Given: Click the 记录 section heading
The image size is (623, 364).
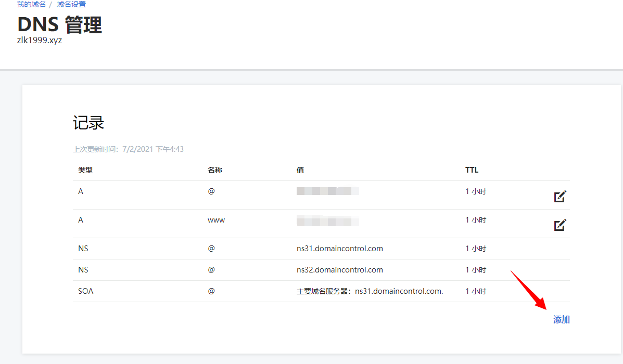Looking at the screenshot, I should tap(88, 123).
